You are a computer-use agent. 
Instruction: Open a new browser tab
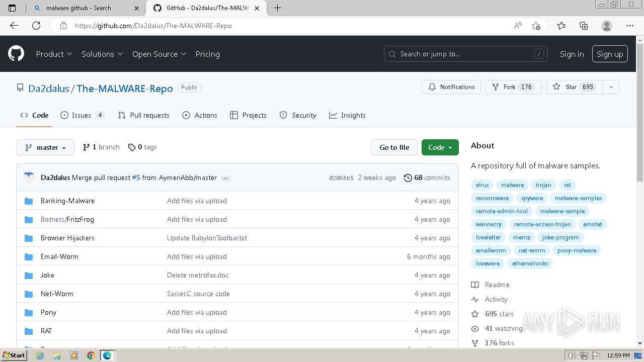click(x=277, y=8)
